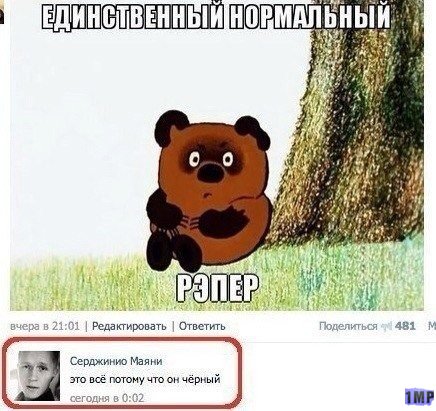The height and width of the screenshot is (411, 436).
Task: Open the 481 shares counter
Action: [405, 326]
